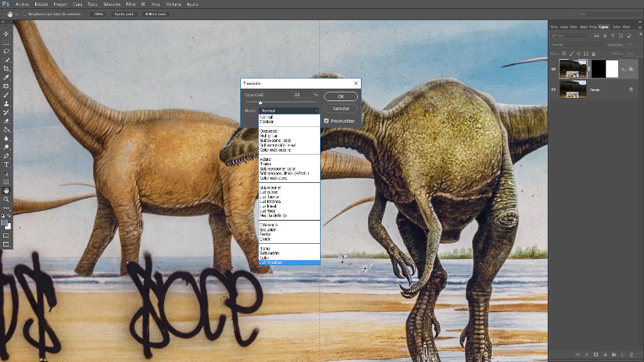Viewport: 644px width, 362px height.
Task: Select the Hand tool in the toolbar
Action: pyautogui.click(x=6, y=191)
